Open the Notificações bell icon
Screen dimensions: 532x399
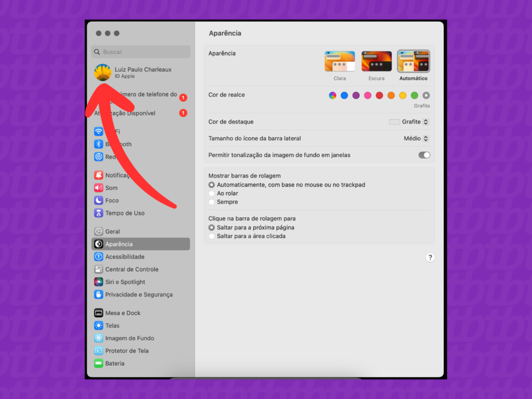98,175
